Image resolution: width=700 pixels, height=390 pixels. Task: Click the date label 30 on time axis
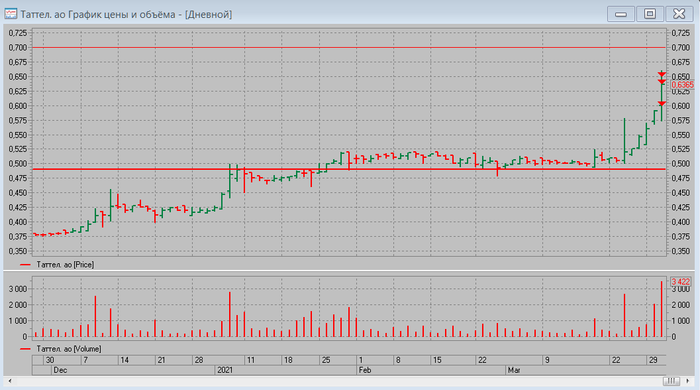50,360
